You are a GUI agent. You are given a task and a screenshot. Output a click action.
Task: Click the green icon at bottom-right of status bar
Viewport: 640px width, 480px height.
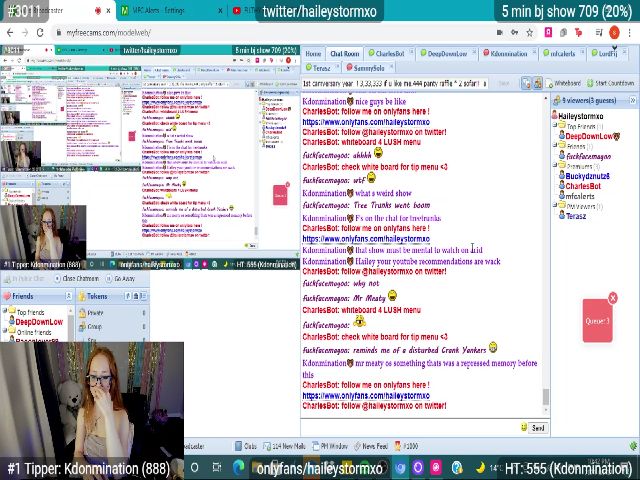coord(633,446)
